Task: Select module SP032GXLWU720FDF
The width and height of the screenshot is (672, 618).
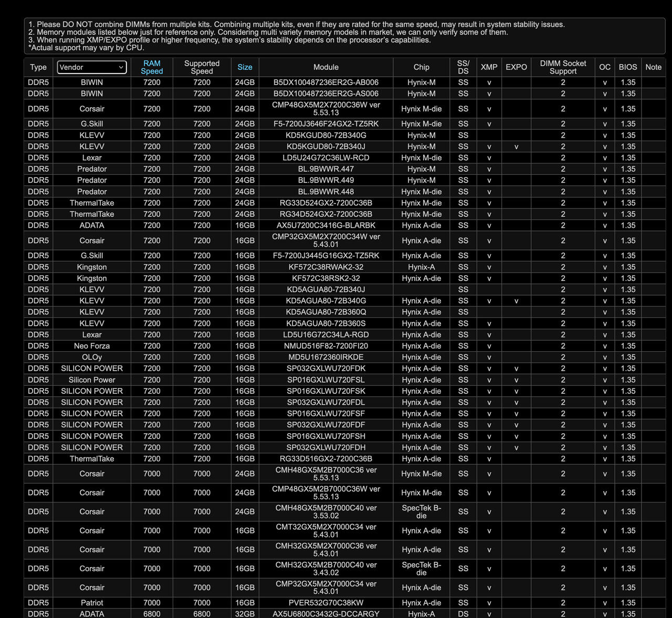Action: pyautogui.click(x=326, y=425)
